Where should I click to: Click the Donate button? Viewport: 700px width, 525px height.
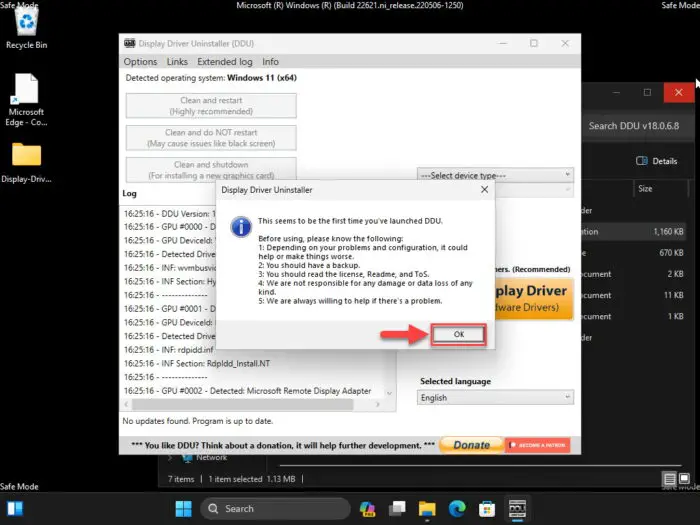click(x=471, y=445)
